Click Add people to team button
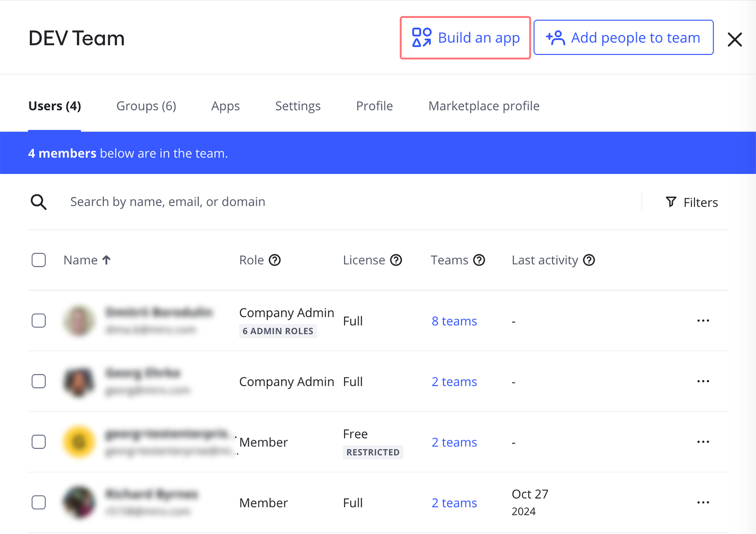The width and height of the screenshot is (756, 534). pos(623,38)
